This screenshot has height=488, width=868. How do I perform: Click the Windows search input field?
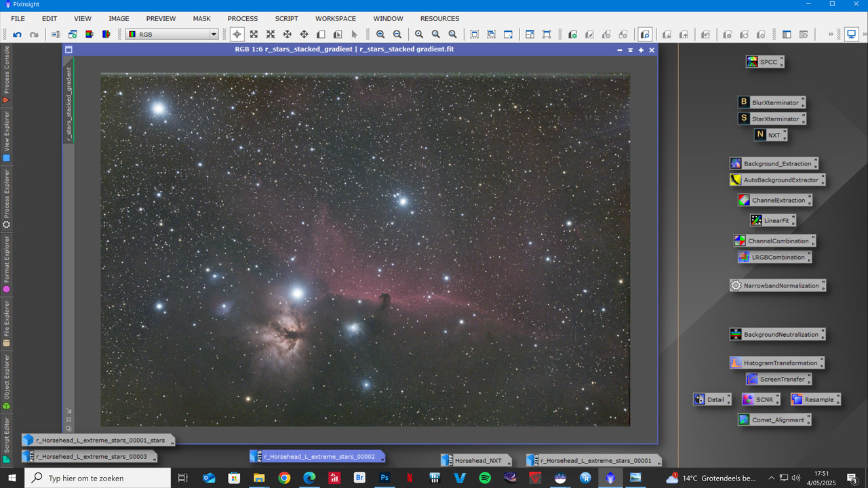tap(95, 477)
